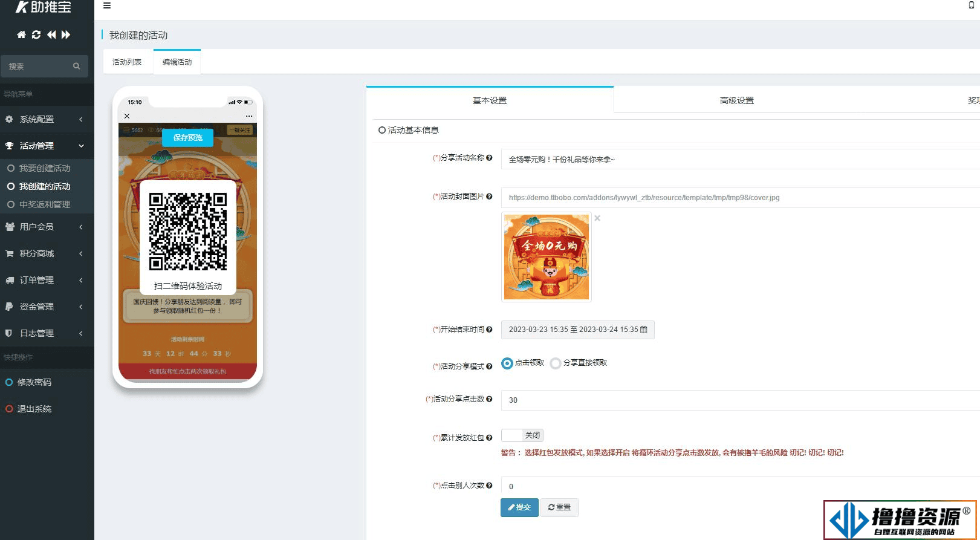Expand the 订单管理 menu
Screen dimensions: 980x540
[47, 280]
